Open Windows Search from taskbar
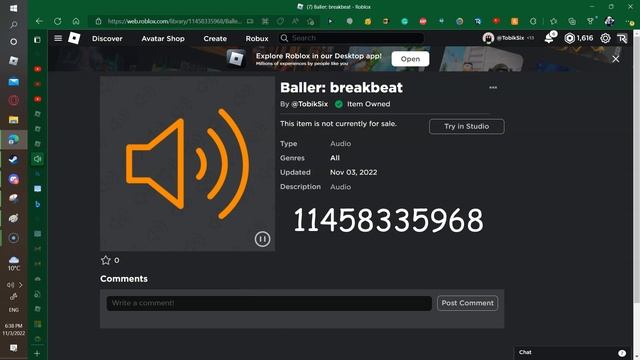This screenshot has height=360, width=640. (x=13, y=25)
